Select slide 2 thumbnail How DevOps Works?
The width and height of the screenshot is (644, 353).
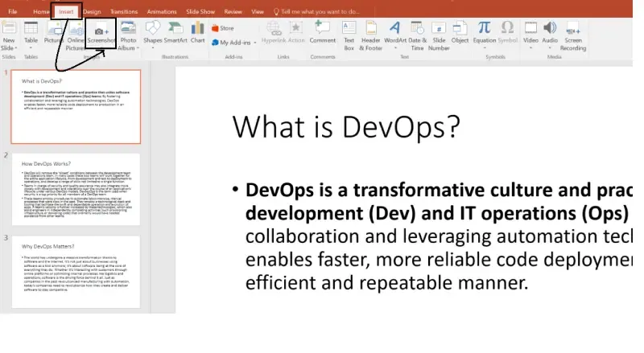click(x=76, y=190)
